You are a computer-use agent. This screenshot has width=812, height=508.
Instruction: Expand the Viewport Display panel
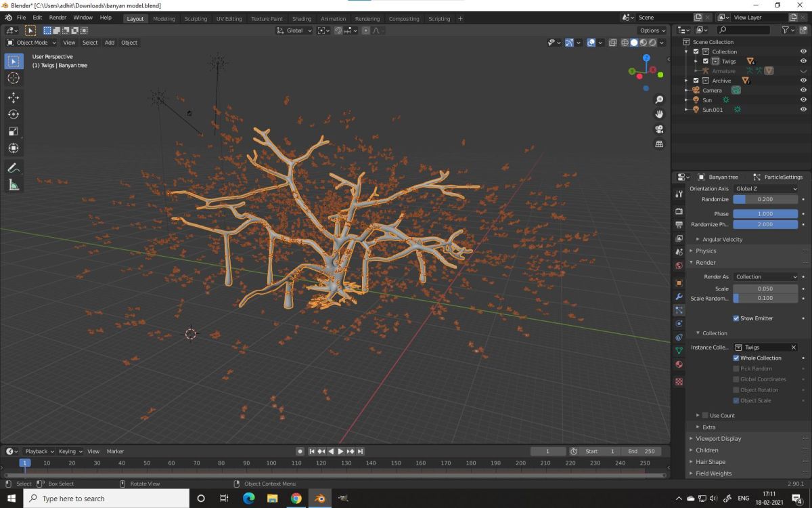718,439
